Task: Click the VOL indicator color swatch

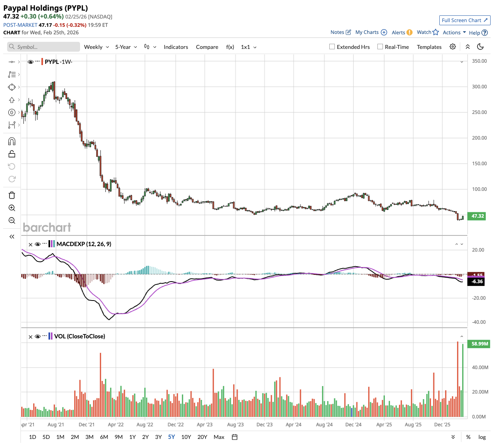Action: click(50, 336)
